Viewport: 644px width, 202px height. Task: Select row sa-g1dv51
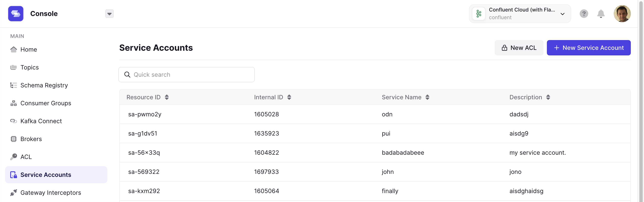(x=375, y=134)
